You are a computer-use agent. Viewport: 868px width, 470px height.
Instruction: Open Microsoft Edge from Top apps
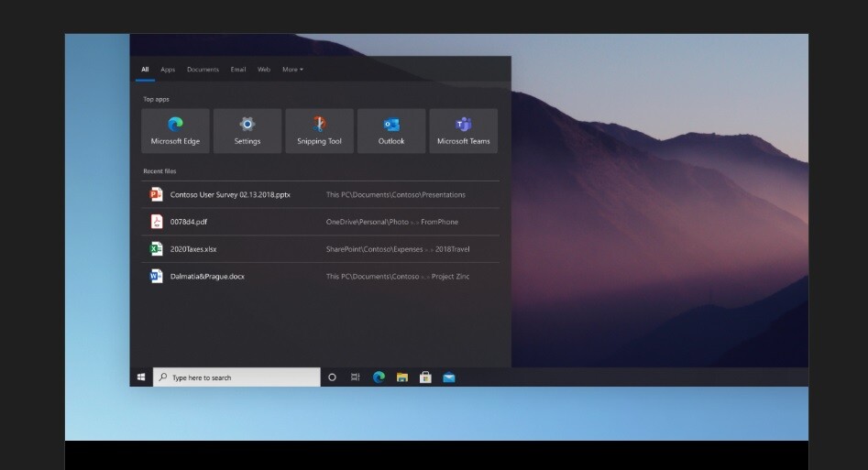coord(175,130)
